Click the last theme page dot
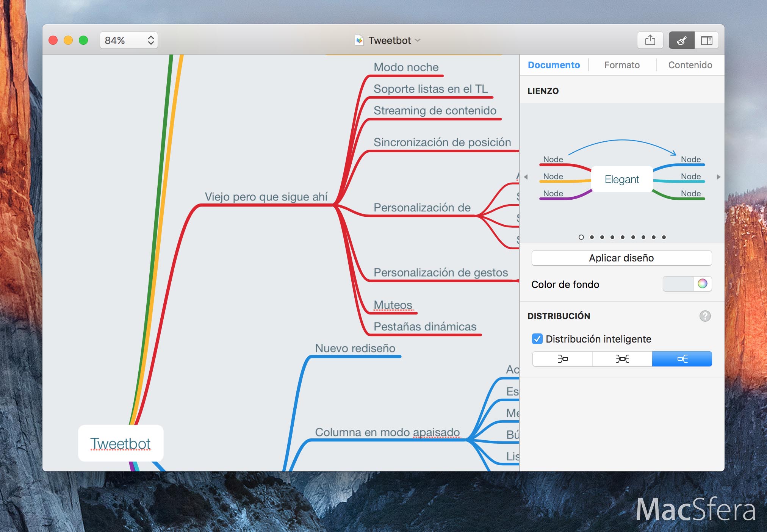This screenshot has height=532, width=767. [664, 237]
